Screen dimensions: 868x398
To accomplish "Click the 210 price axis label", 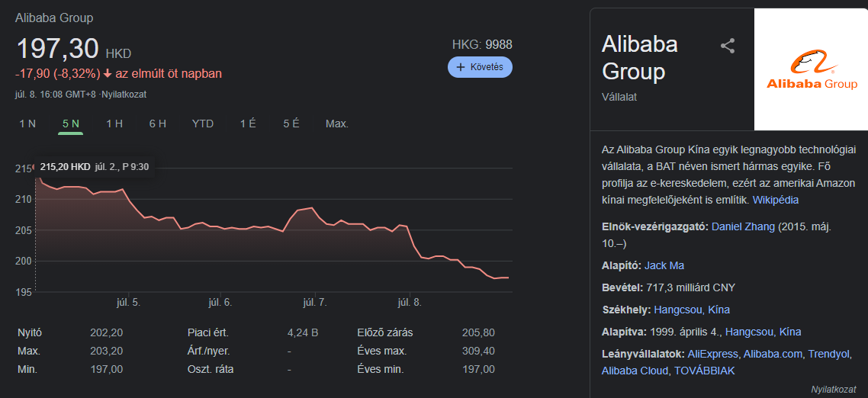I will [24, 199].
